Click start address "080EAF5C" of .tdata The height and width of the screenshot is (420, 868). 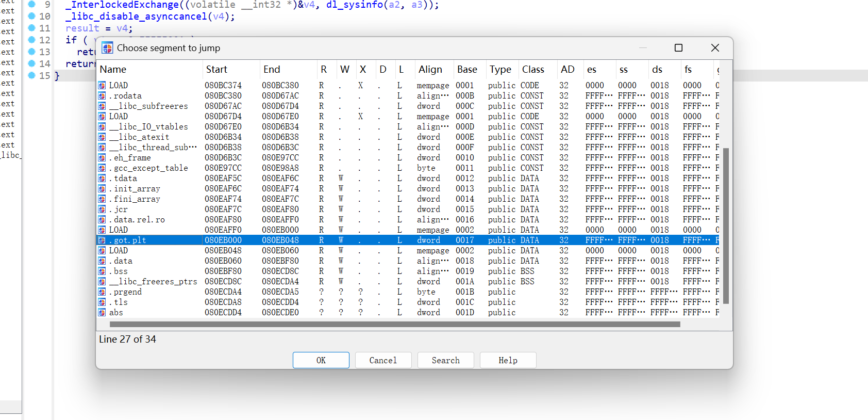coord(223,179)
